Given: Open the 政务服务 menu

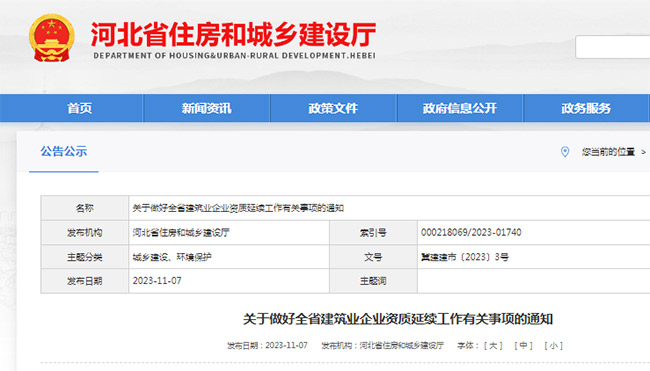Looking at the screenshot, I should [x=586, y=108].
